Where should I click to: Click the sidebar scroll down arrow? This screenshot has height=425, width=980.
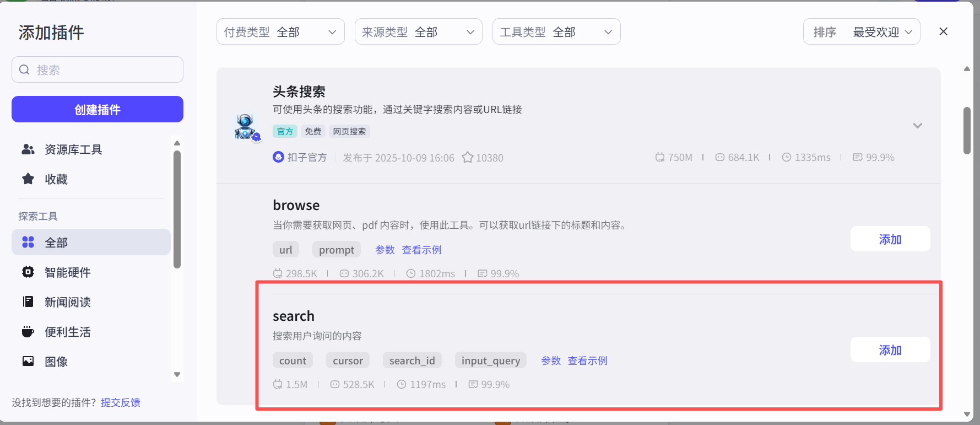point(177,374)
